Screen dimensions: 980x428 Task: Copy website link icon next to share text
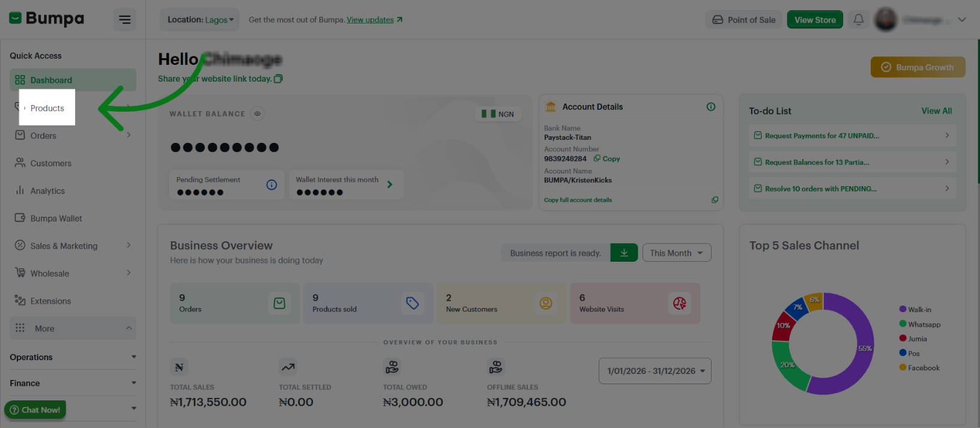pyautogui.click(x=278, y=79)
